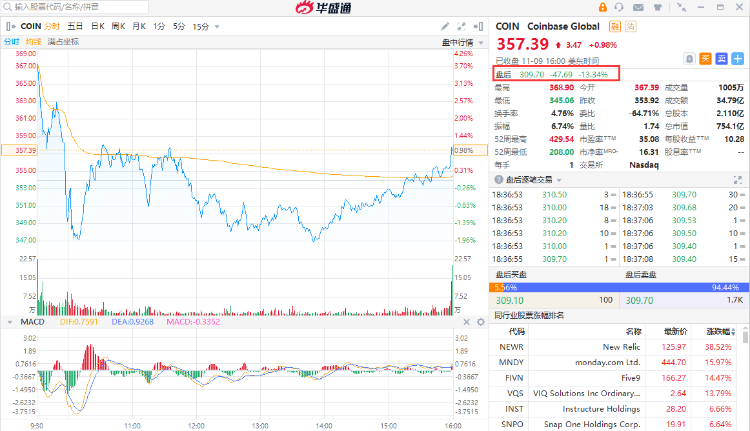Image resolution: width=750 pixels, height=431 pixels.
Task: Click the 名称 column header
Action: coord(633,332)
